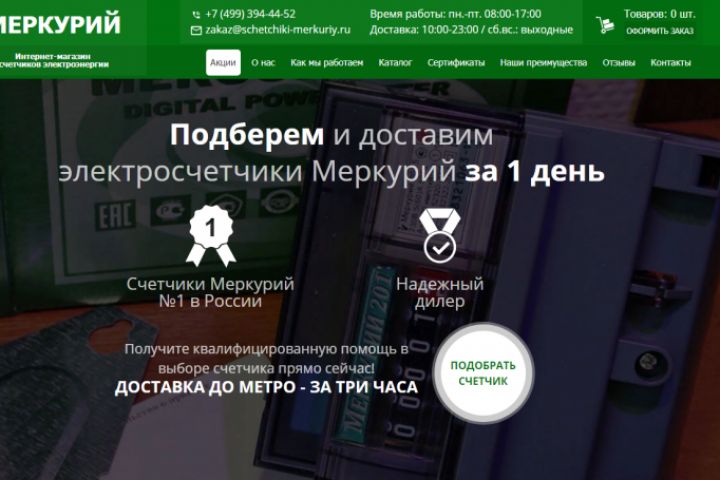Click the Меркурий logo
Image resolution: width=720 pixels, height=480 pixels.
pyautogui.click(x=60, y=24)
